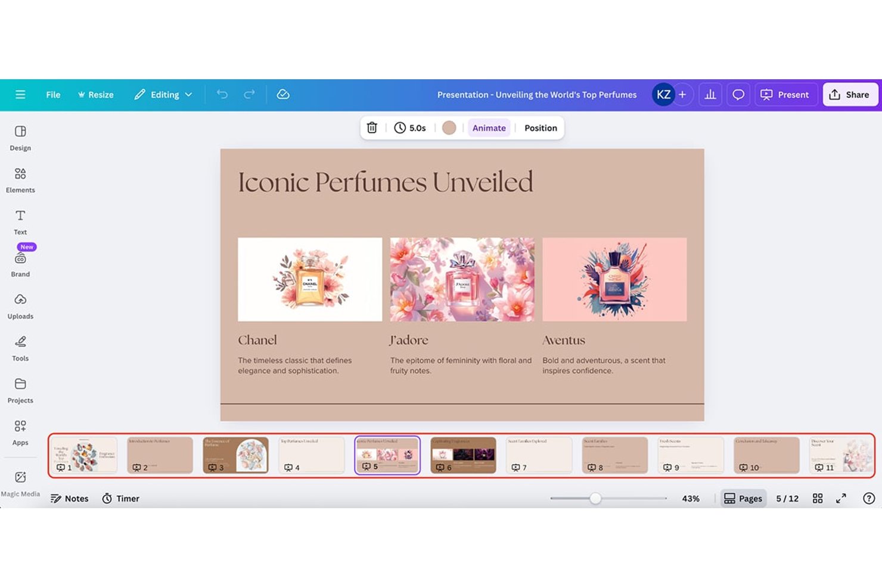Delete page with the trash icon

pos(372,127)
